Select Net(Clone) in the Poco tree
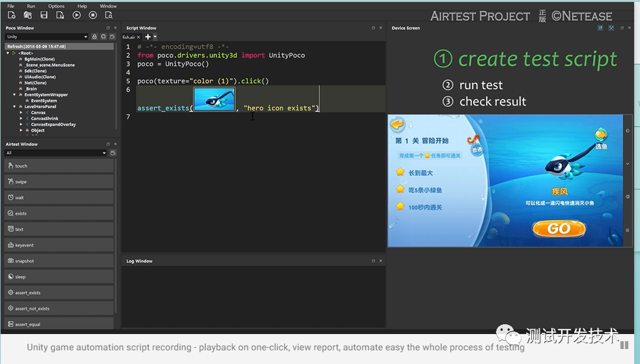Screen dimensions: 640x364 [x=35, y=83]
